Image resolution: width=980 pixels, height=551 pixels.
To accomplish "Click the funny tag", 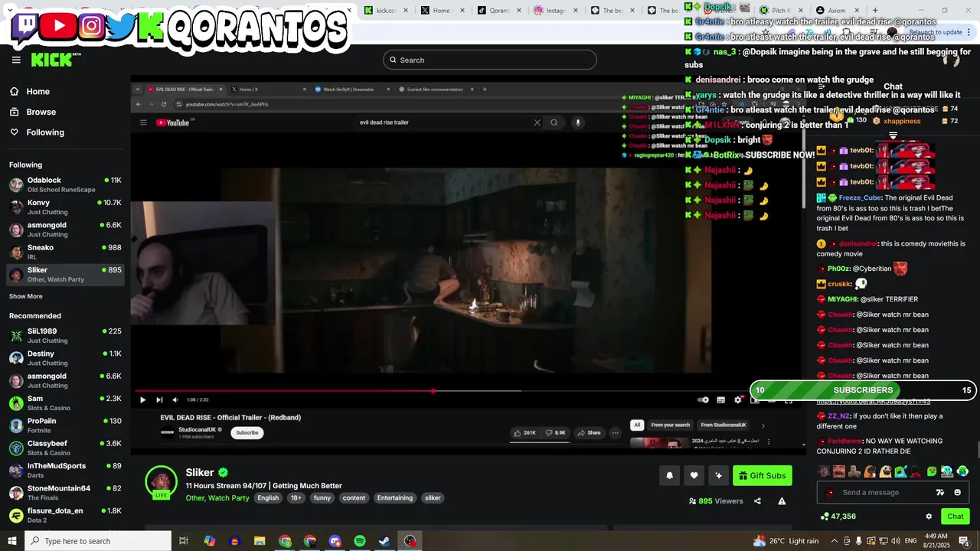I will click(322, 498).
